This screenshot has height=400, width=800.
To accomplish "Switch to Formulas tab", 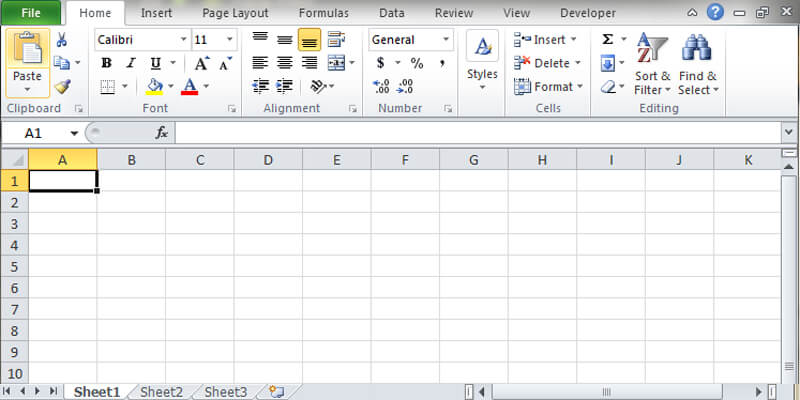I will [324, 13].
